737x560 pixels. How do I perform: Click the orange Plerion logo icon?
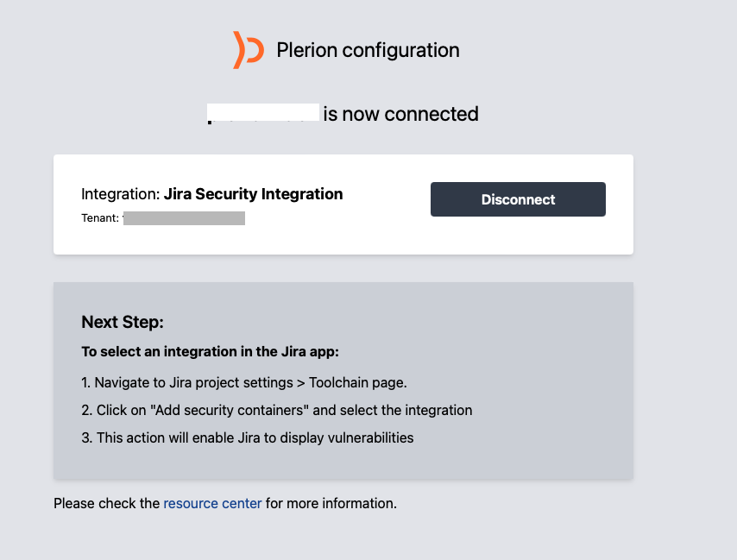249,50
